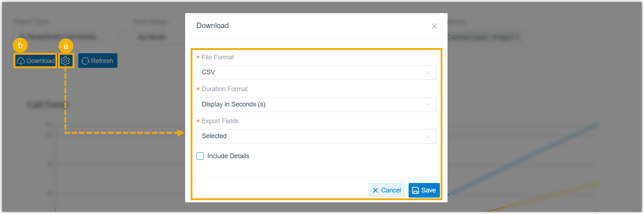644x214 pixels.
Task: Close the Download dialog
Action: point(434,26)
